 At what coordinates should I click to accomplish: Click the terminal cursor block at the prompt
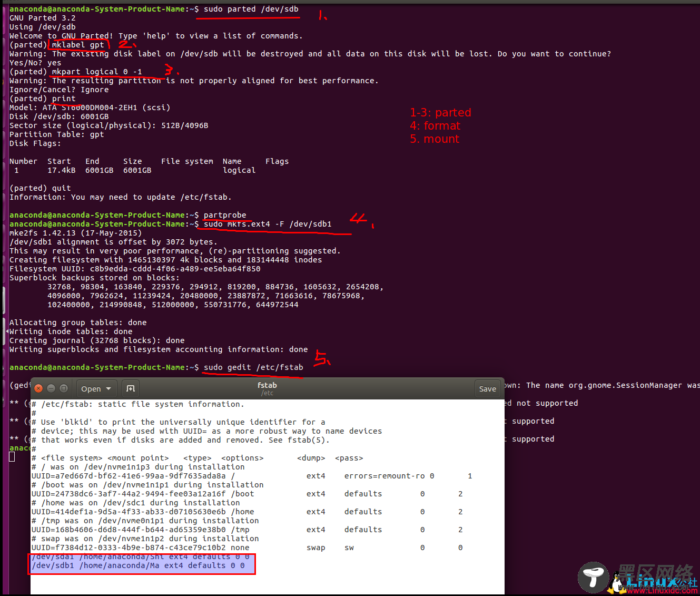point(12,457)
